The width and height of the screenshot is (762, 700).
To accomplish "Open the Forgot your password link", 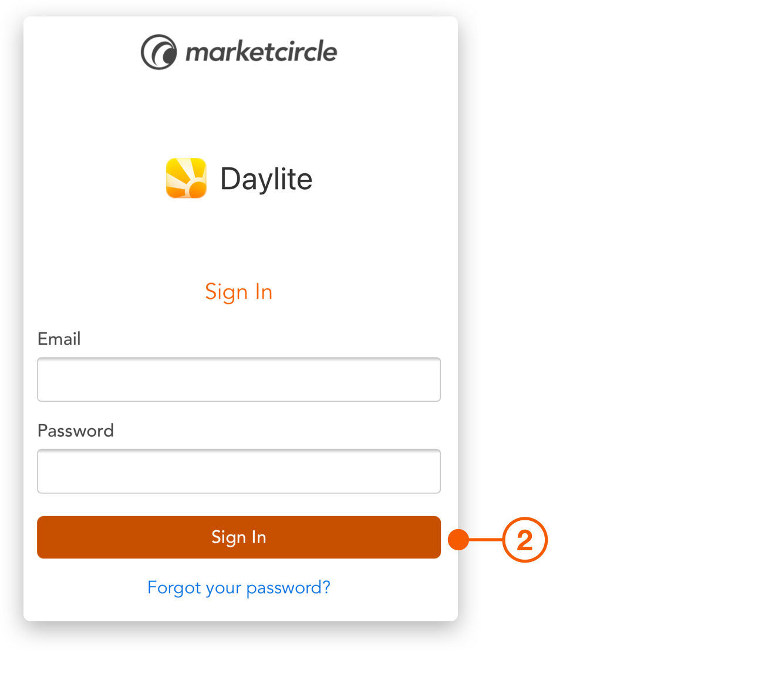I will pos(238,587).
